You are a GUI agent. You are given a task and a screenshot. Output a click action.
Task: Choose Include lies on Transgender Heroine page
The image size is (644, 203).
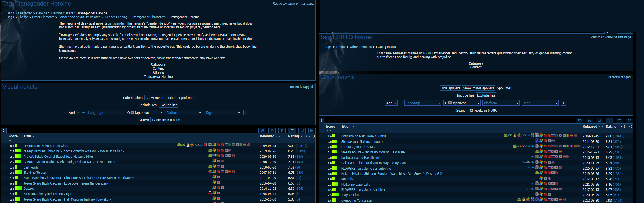pos(148,105)
